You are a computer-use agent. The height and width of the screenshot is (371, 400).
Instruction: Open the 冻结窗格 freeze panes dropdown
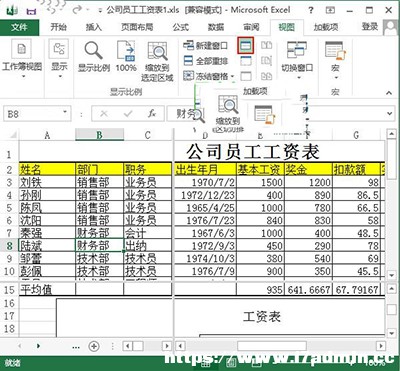pyautogui.click(x=232, y=76)
